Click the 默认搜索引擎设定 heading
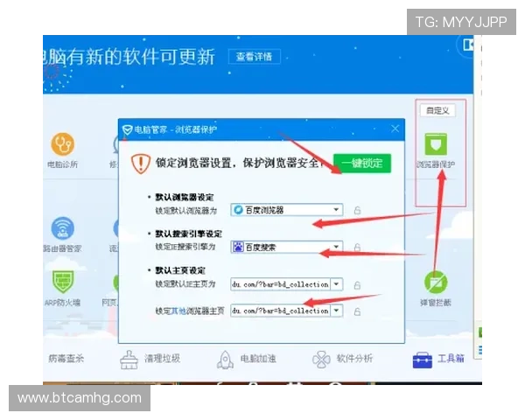Viewport: 525px width, 420px height. (x=188, y=234)
